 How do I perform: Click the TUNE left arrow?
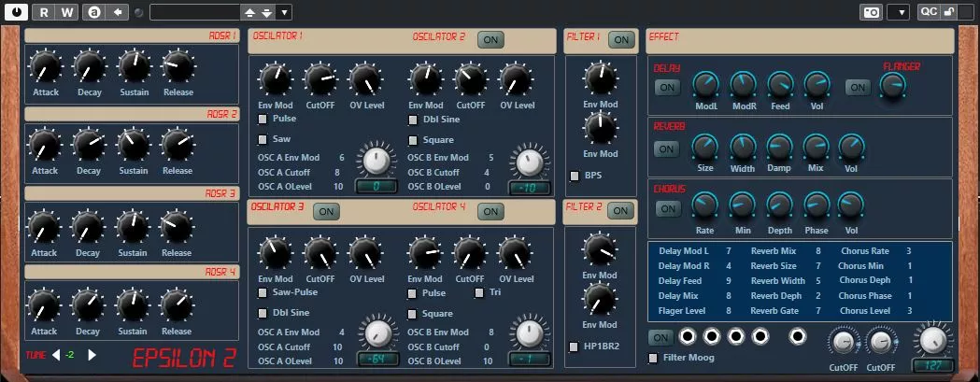tap(55, 355)
